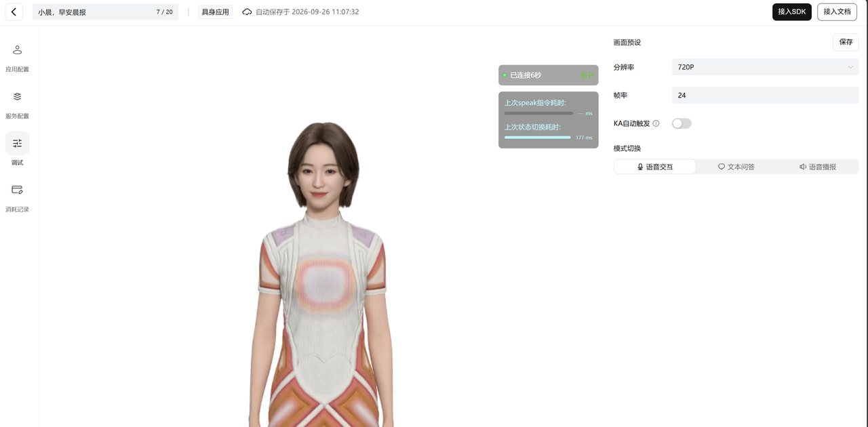Viewport: 868px width, 427px height.
Task: Click the 具身应用 tag
Action: tap(216, 12)
